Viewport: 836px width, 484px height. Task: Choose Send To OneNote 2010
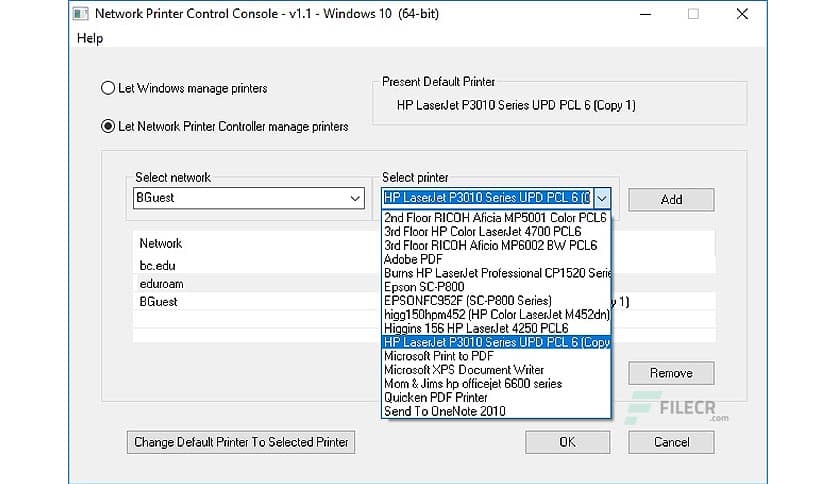(496, 412)
